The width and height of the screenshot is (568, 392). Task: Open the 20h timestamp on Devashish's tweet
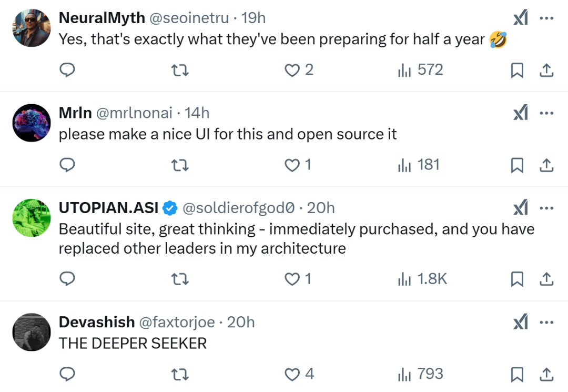(240, 322)
